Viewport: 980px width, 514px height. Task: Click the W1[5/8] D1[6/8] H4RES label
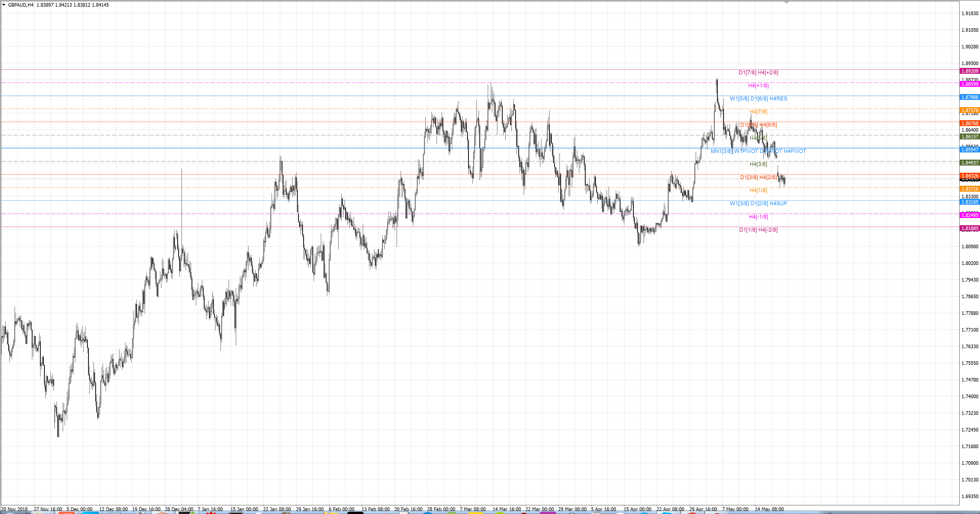(758, 99)
